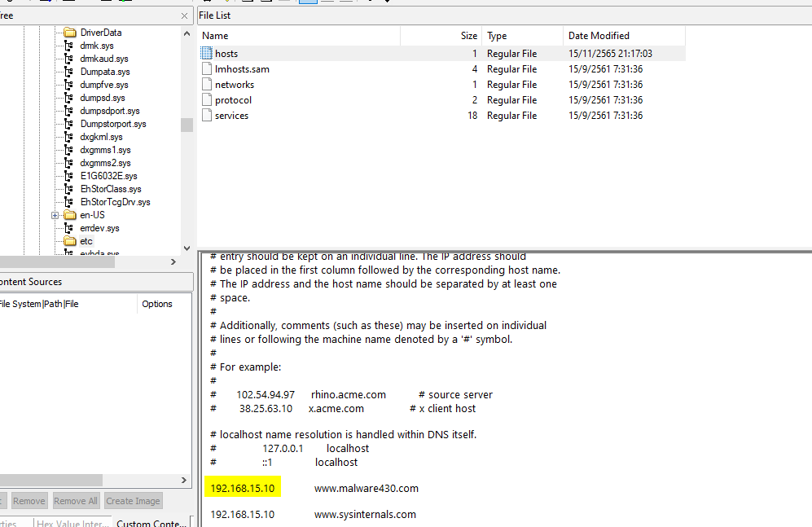Select the networks file icon
This screenshot has width=812, height=527.
(207, 85)
